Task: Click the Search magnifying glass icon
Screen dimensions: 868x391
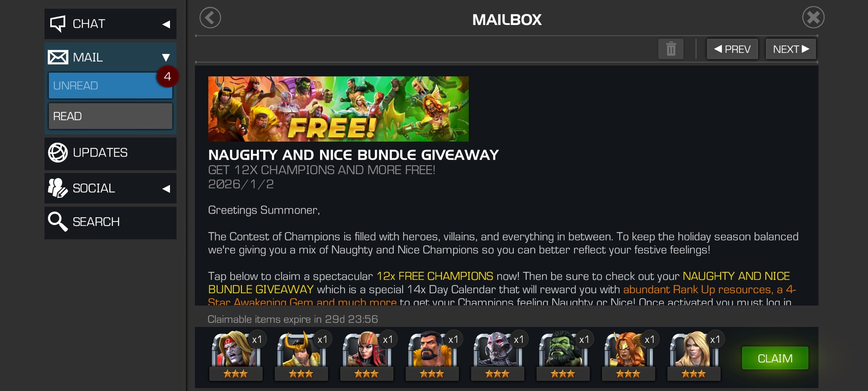Action: tap(58, 222)
